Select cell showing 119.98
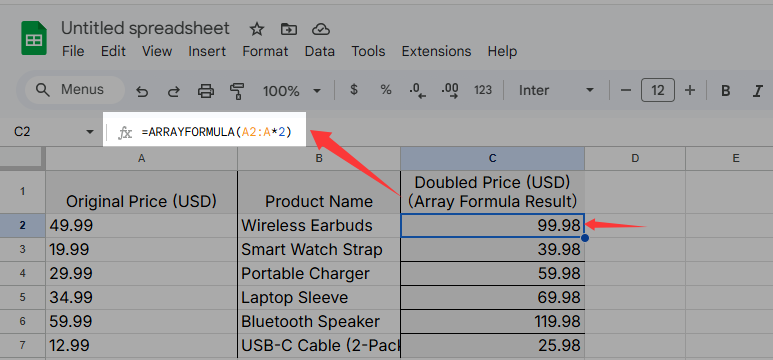Image resolution: width=773 pixels, height=360 pixels. [x=492, y=322]
